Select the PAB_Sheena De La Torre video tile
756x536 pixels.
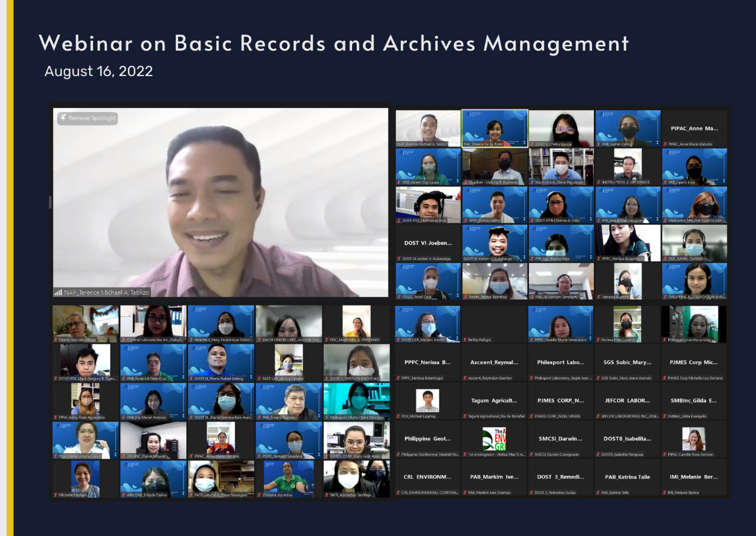[x=494, y=128]
